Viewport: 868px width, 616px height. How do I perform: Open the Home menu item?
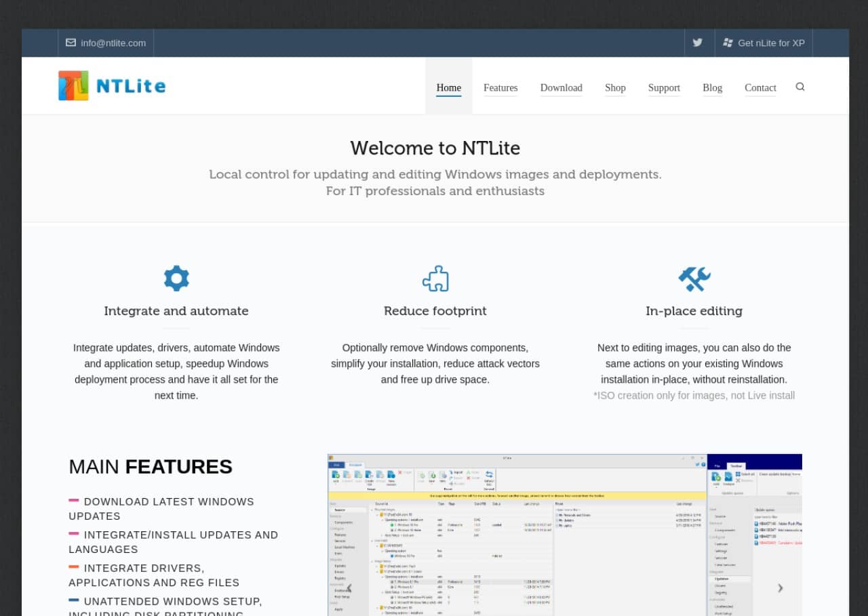coord(449,87)
